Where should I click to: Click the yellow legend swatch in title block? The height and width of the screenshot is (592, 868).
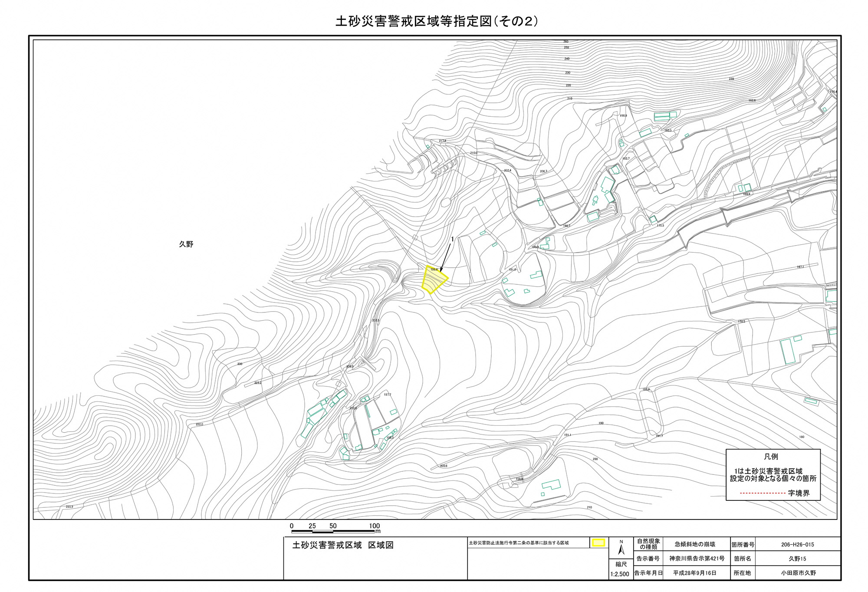598,543
